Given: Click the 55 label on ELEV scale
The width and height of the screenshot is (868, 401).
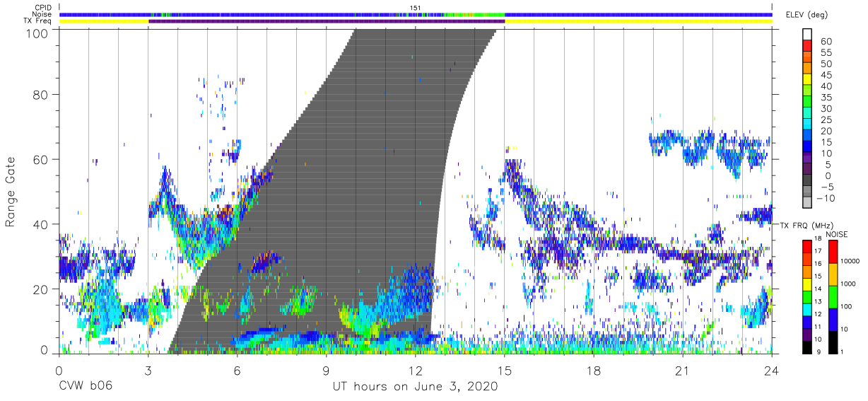Looking at the screenshot, I should pos(826,53).
